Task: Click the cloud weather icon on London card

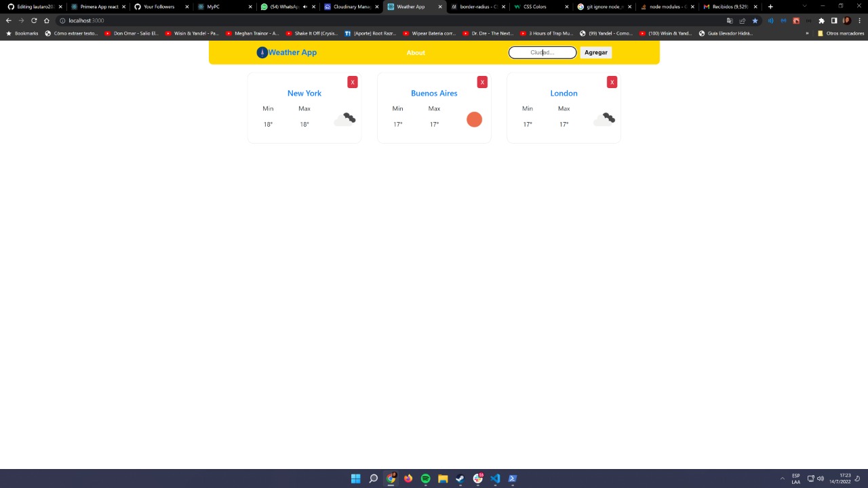Action: (x=604, y=119)
